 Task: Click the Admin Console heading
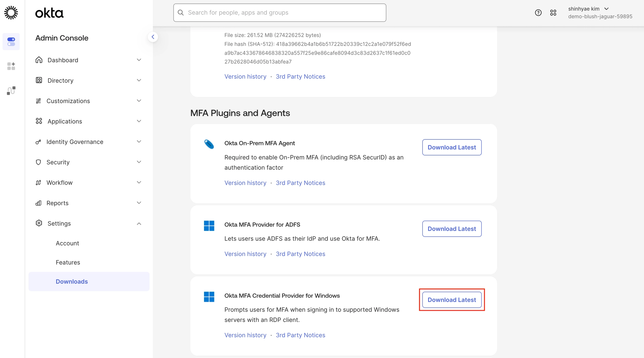coord(62,38)
